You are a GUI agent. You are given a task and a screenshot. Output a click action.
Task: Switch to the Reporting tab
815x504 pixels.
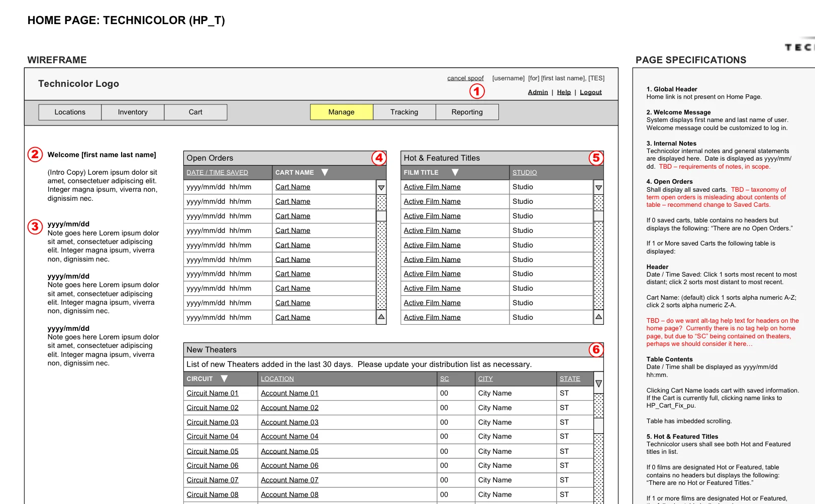pos(467,112)
